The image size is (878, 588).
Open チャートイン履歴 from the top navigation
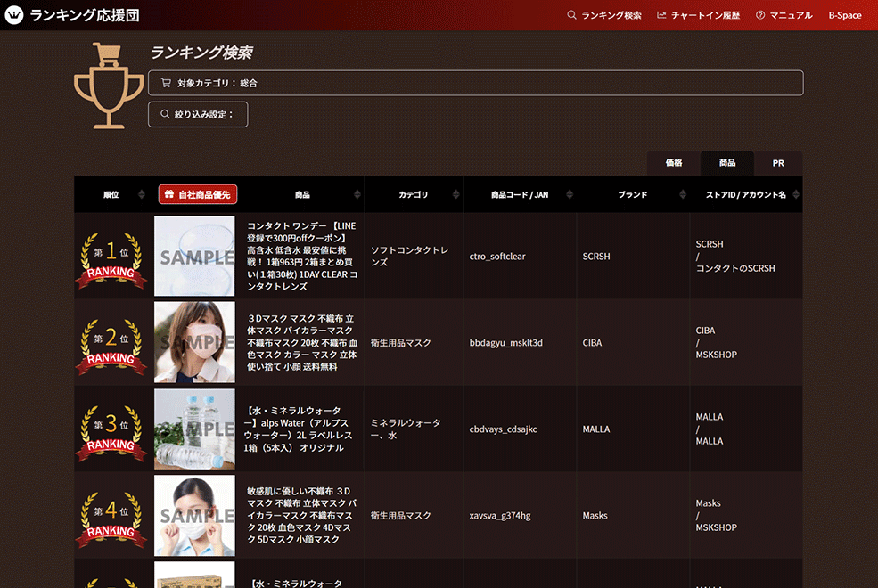click(698, 15)
